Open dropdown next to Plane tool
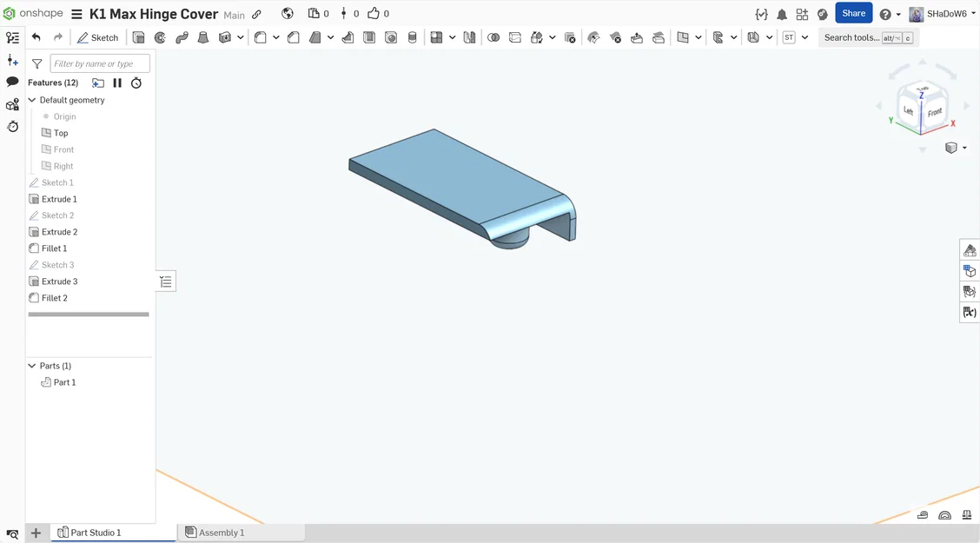The height and width of the screenshot is (543, 980). click(699, 37)
